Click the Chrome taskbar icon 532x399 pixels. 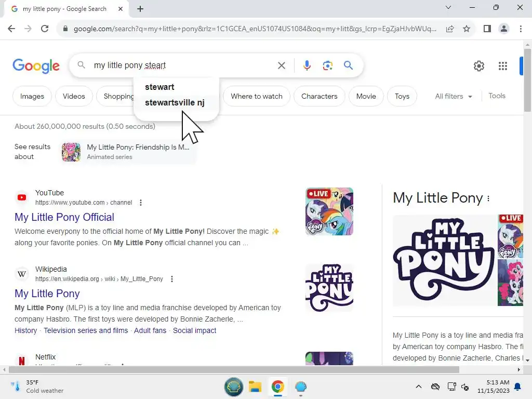pyautogui.click(x=277, y=387)
